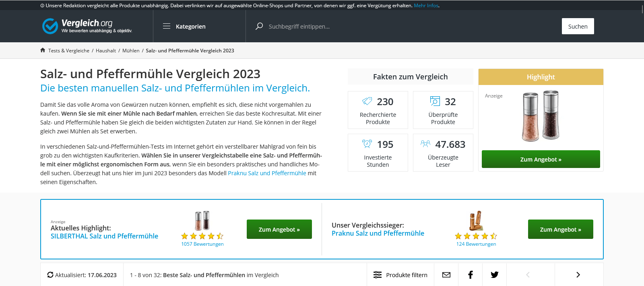Click the Überprüfte Produkte label
Screen dimensions: 644x286
point(443,118)
